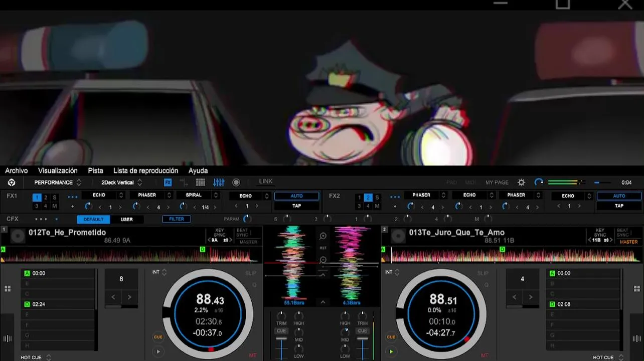
Task: Click the grid icon right of deck 2
Action: [x=637, y=289]
